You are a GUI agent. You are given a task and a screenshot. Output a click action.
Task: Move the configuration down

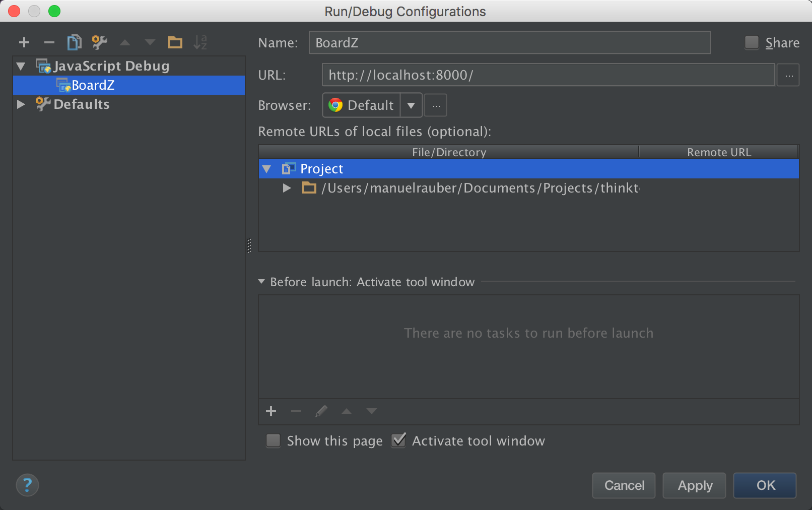pos(150,42)
